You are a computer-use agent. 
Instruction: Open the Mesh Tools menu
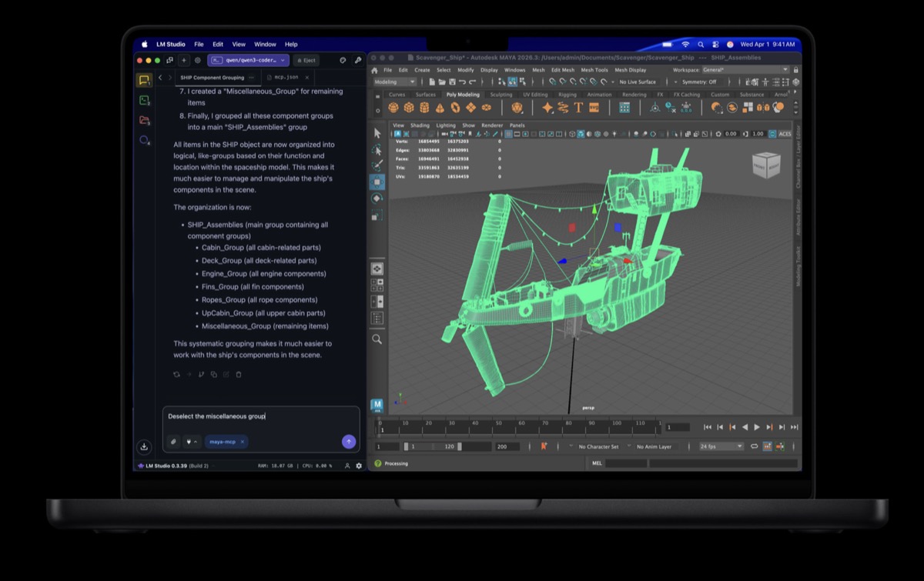[x=594, y=70]
